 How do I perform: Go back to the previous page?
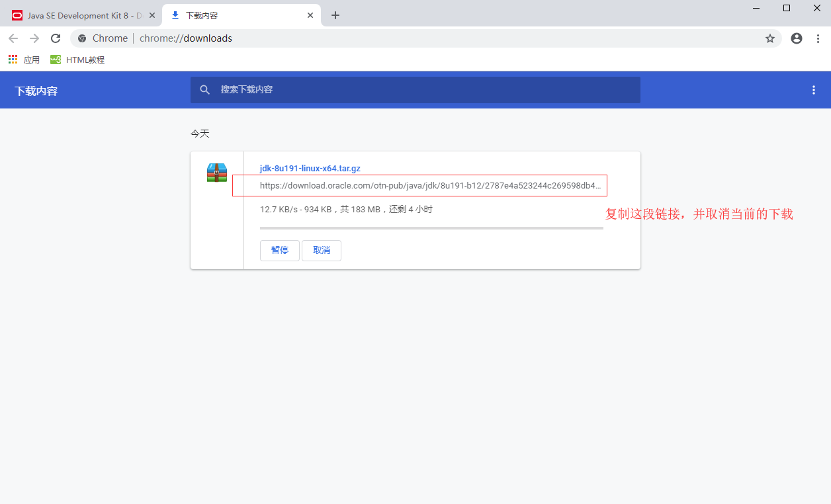pos(13,38)
